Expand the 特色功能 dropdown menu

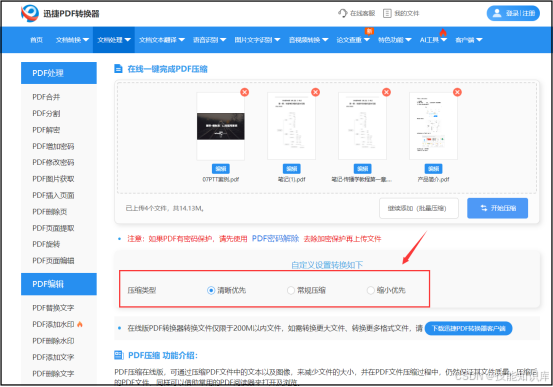pyautogui.click(x=395, y=40)
